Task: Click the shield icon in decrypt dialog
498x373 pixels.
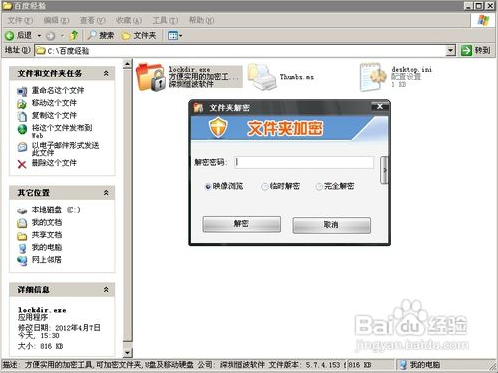Action: 218,128
